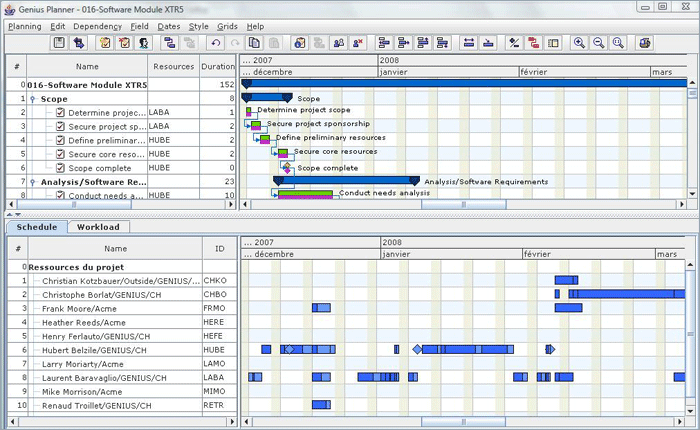700x430 pixels.
Task: Open the Planning menu
Action: coord(25,26)
